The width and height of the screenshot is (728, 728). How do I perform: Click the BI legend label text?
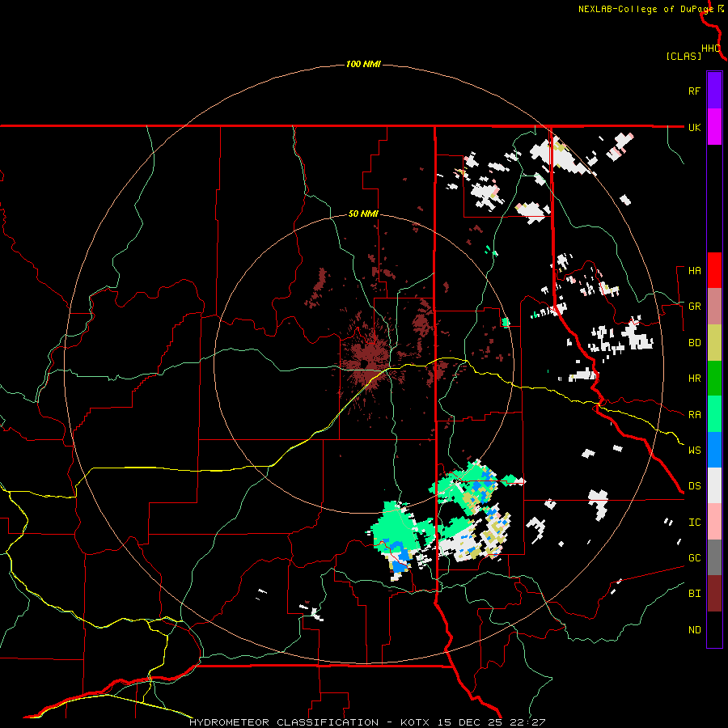point(694,594)
